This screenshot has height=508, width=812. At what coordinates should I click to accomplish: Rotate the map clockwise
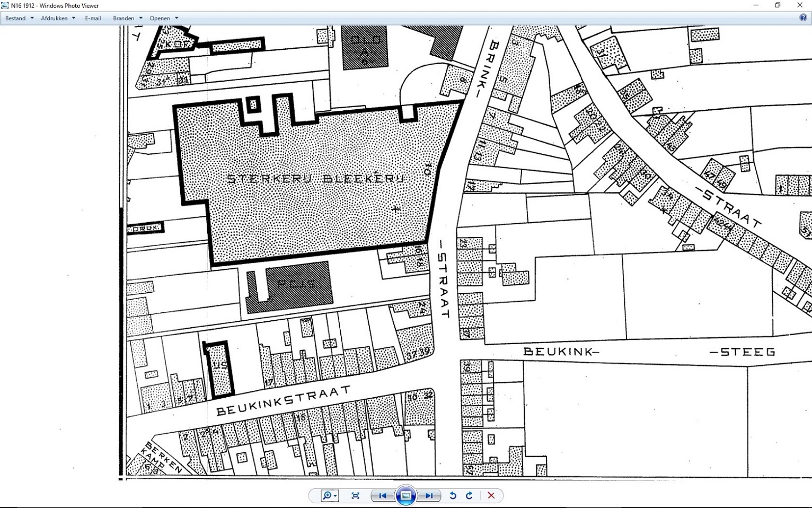click(469, 496)
